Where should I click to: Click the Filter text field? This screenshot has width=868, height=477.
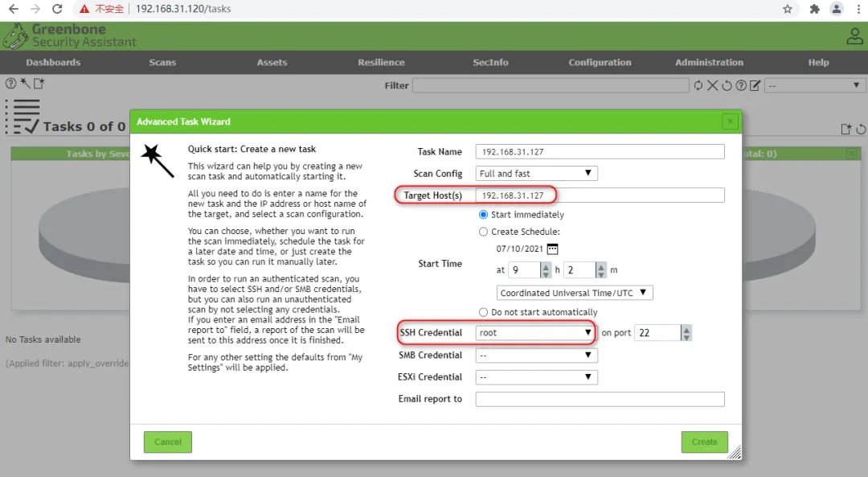pyautogui.click(x=551, y=85)
